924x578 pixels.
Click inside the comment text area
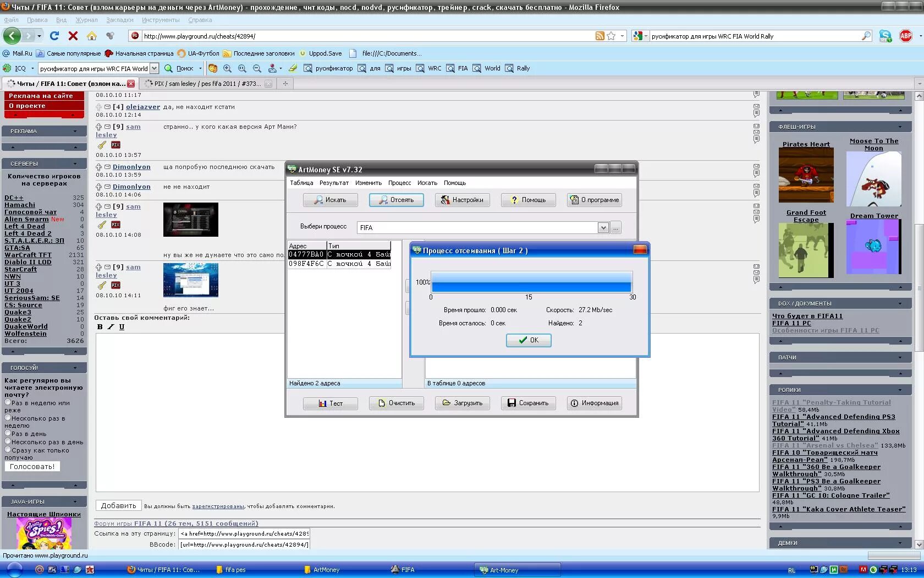point(427,412)
